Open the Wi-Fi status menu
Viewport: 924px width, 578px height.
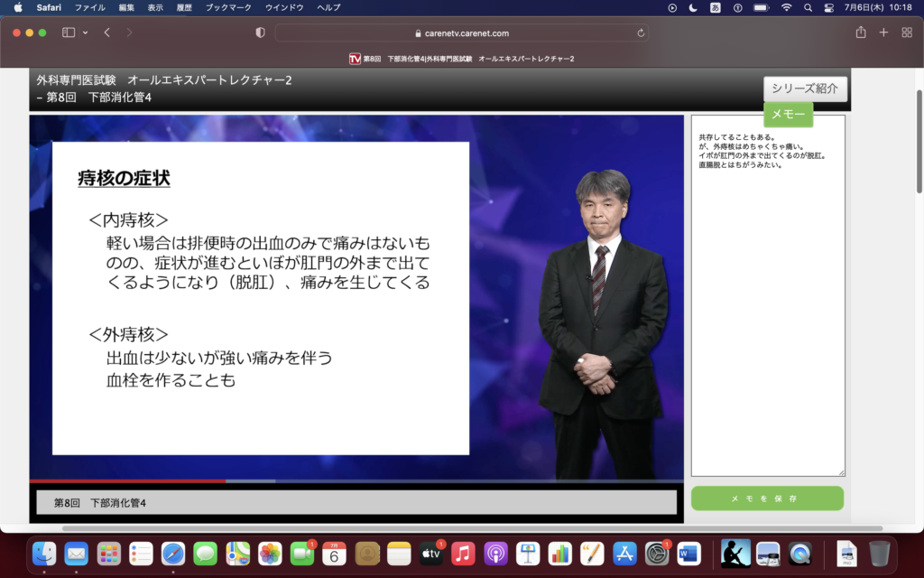coord(786,7)
